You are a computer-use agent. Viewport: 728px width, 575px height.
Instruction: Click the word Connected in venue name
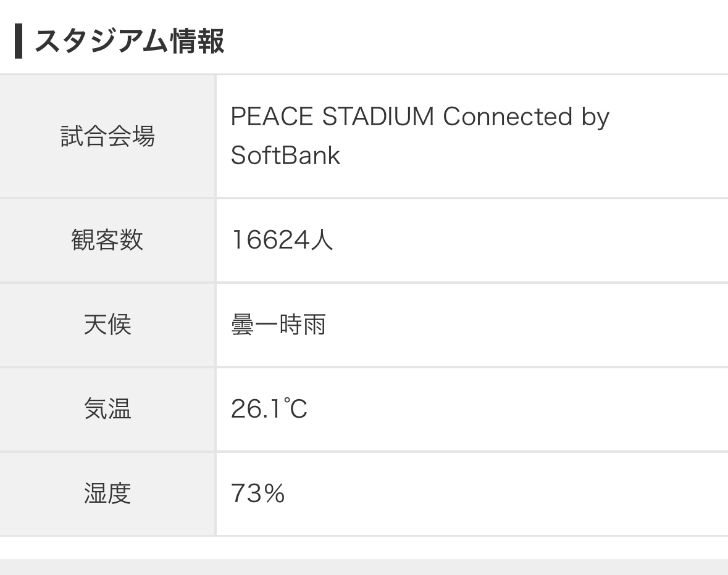[508, 117]
